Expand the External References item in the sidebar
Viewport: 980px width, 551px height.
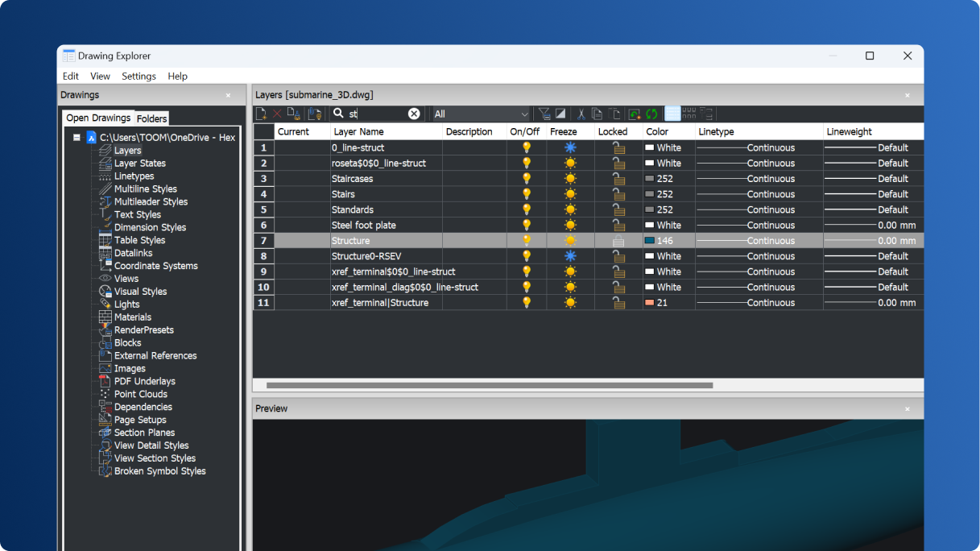[155, 355]
